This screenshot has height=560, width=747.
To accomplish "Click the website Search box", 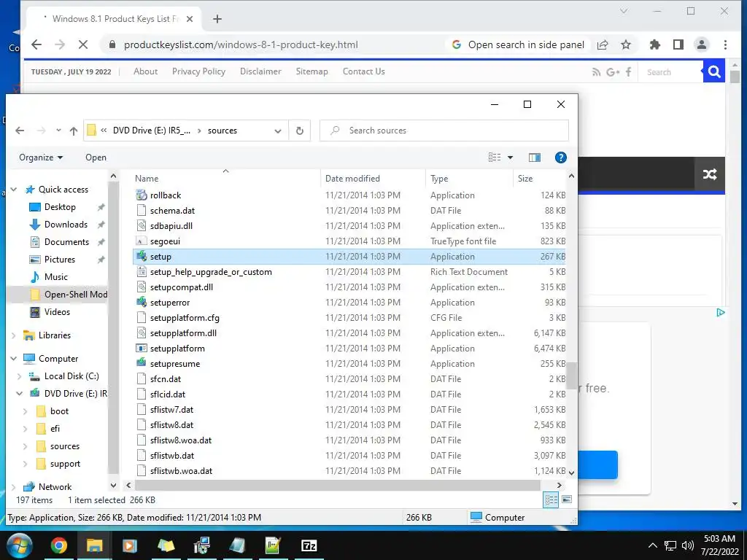I will pos(670,72).
